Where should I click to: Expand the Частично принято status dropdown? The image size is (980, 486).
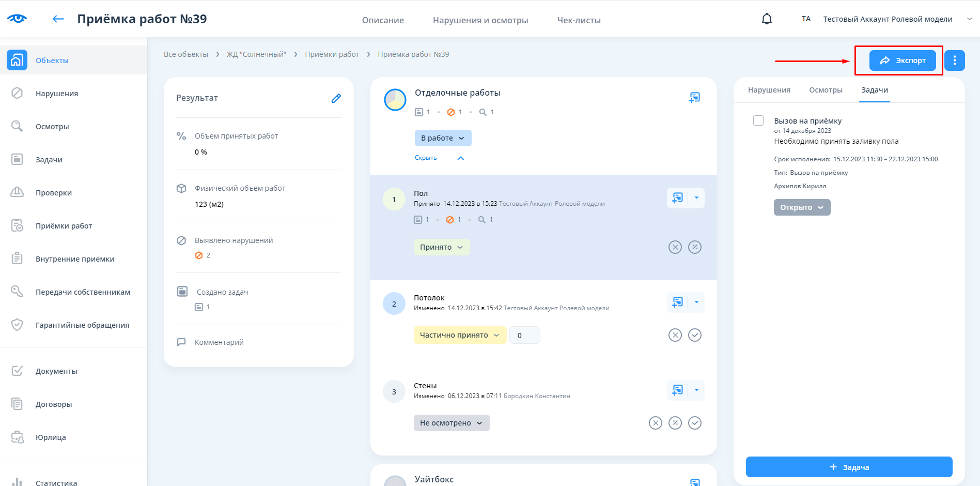pyautogui.click(x=459, y=335)
